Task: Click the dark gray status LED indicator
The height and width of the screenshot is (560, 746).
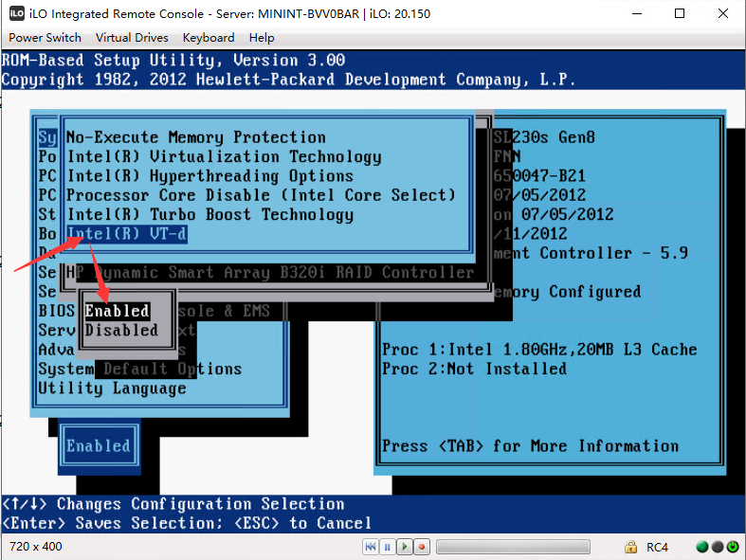Action: coord(718,547)
